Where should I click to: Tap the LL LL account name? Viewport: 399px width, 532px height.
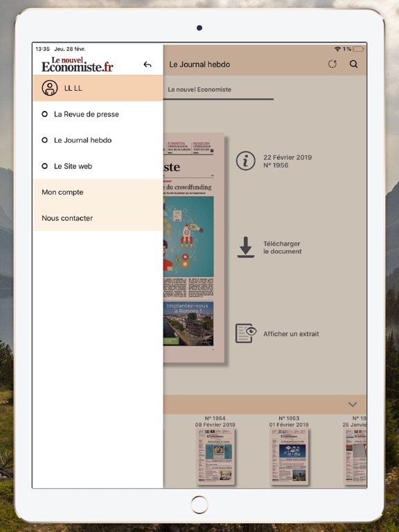tap(73, 88)
